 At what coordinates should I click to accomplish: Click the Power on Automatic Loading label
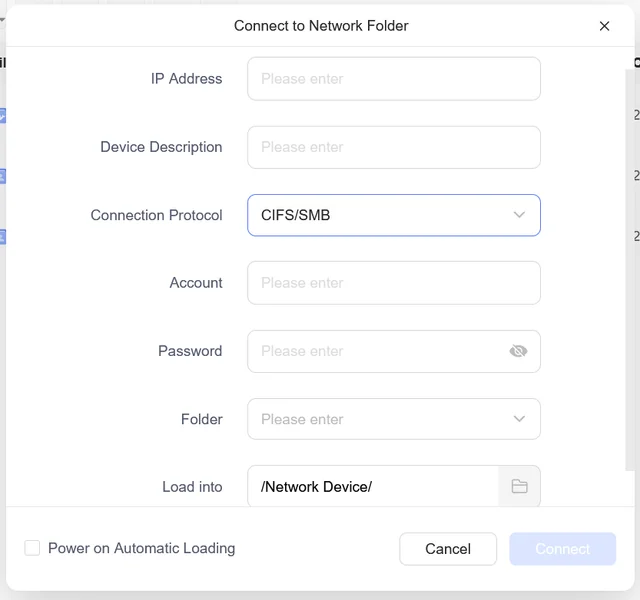[x=141, y=548]
